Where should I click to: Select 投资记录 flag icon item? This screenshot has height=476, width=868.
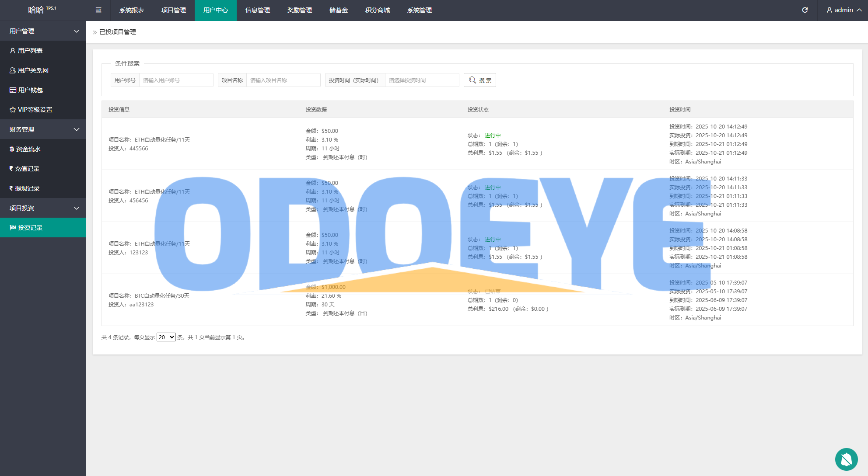pyautogui.click(x=30, y=228)
